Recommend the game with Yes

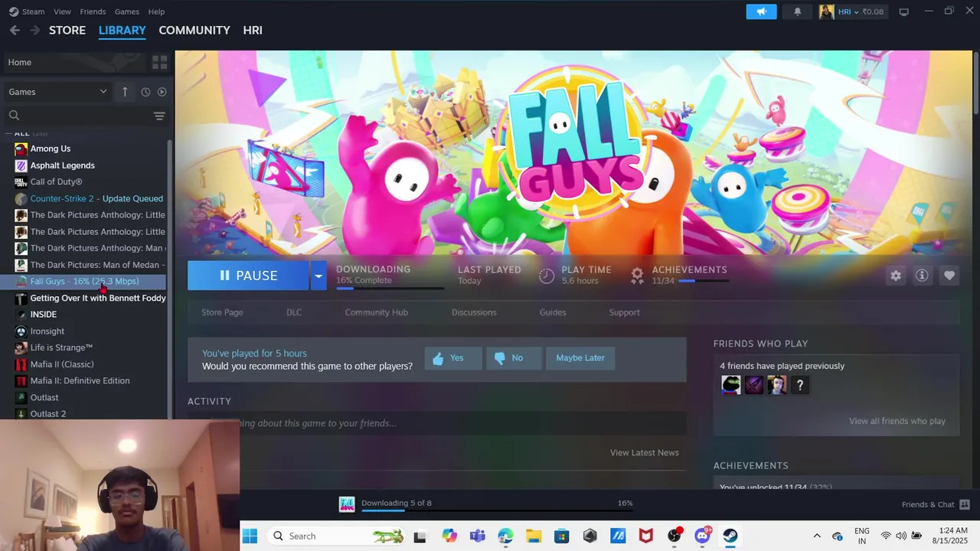tap(453, 358)
